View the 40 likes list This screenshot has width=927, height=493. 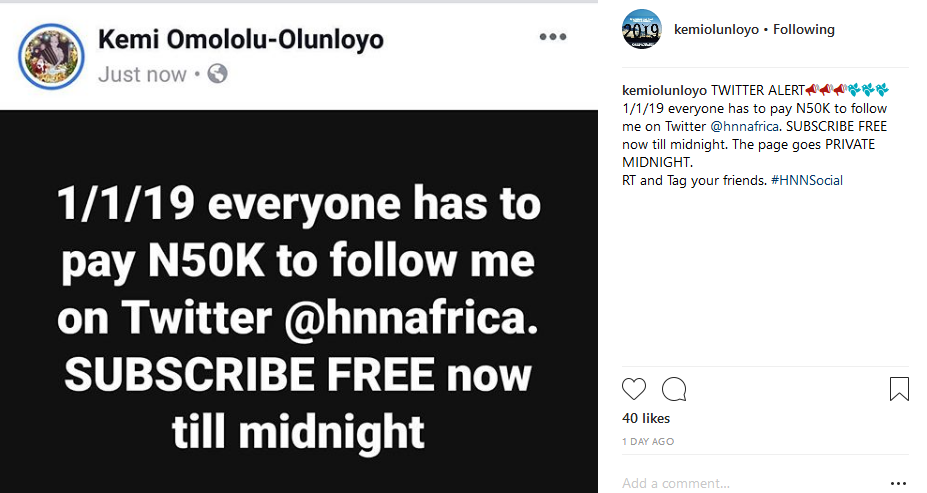[646, 418]
